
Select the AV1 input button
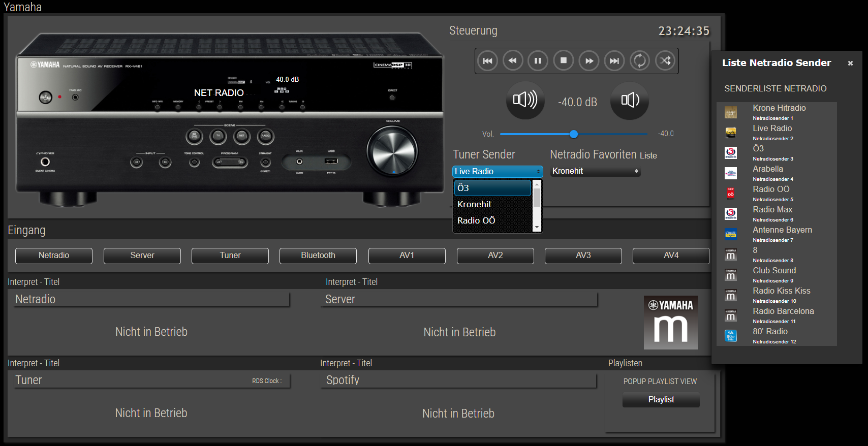[x=407, y=256]
